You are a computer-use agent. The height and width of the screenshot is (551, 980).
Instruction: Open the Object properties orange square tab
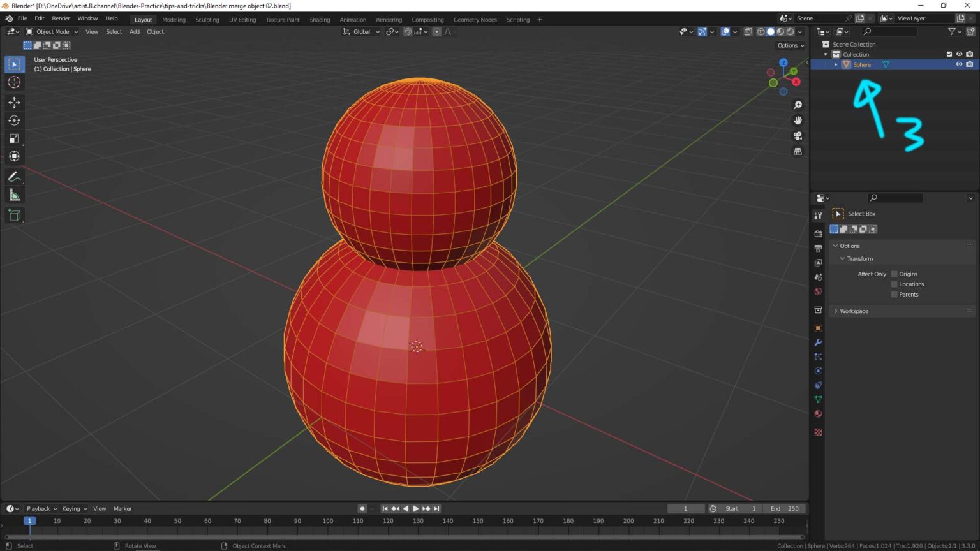pyautogui.click(x=818, y=328)
